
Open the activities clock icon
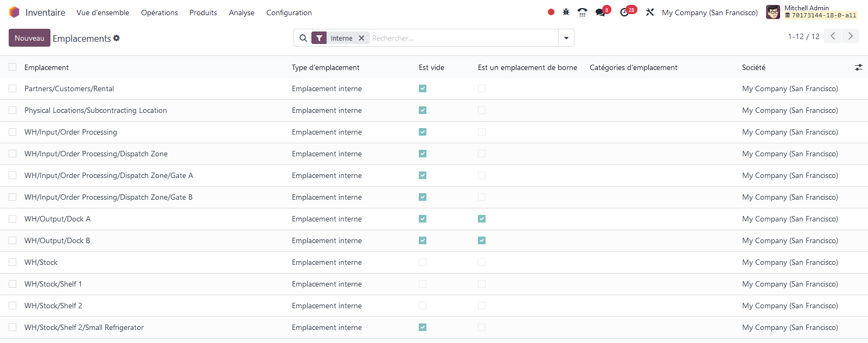624,12
